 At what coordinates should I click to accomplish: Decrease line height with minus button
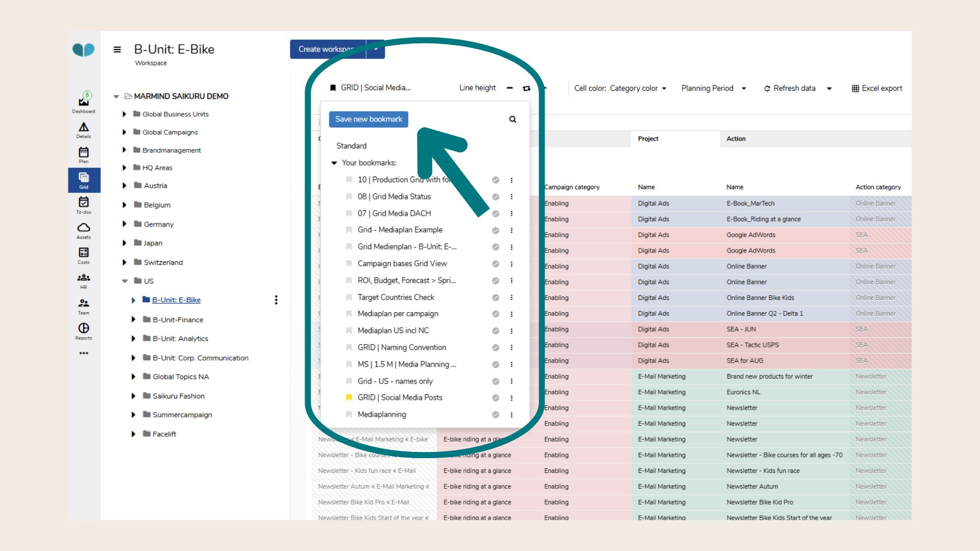[509, 88]
